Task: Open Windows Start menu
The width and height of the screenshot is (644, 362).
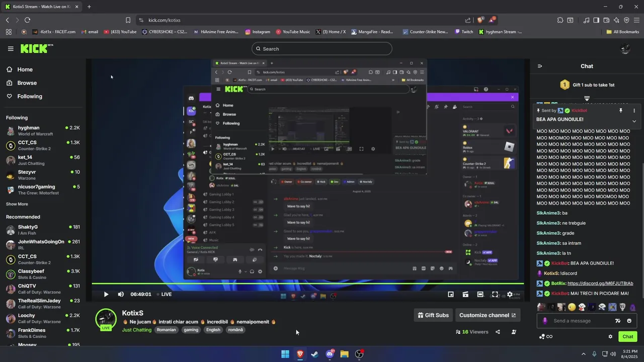Action: tap(285, 354)
